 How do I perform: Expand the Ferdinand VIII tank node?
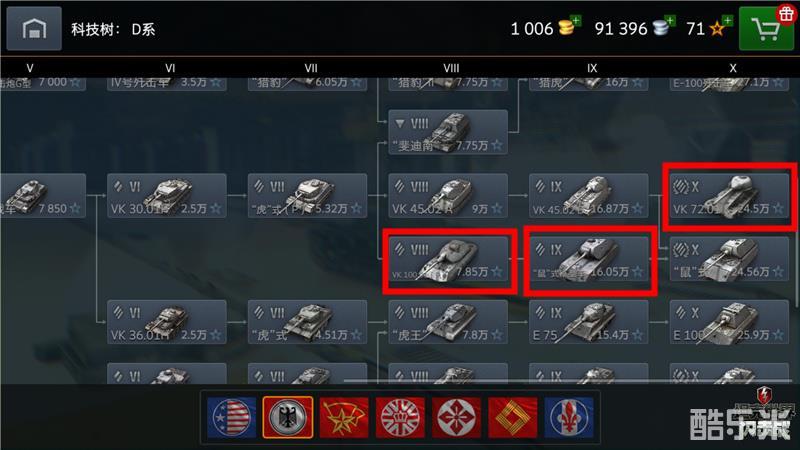pos(448,132)
